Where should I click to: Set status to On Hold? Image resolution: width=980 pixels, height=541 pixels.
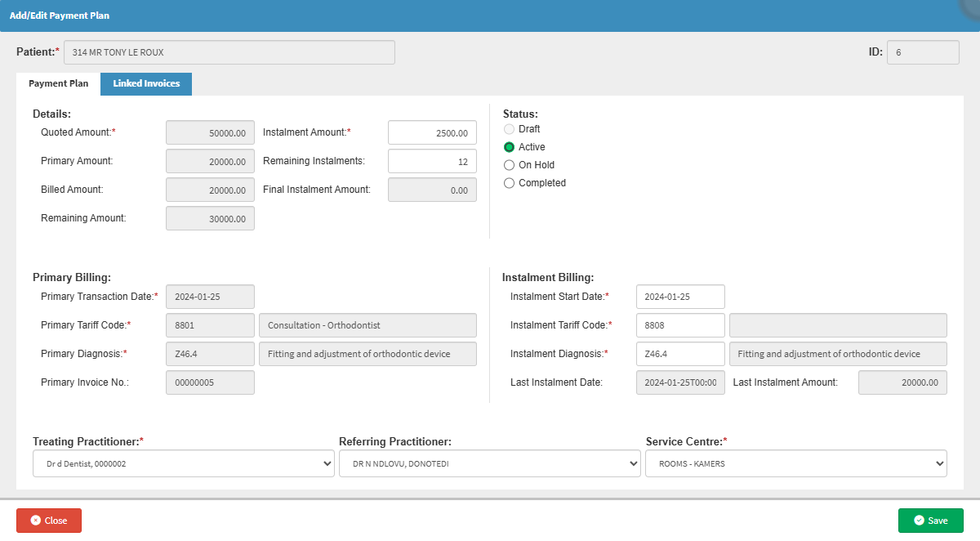coord(510,165)
